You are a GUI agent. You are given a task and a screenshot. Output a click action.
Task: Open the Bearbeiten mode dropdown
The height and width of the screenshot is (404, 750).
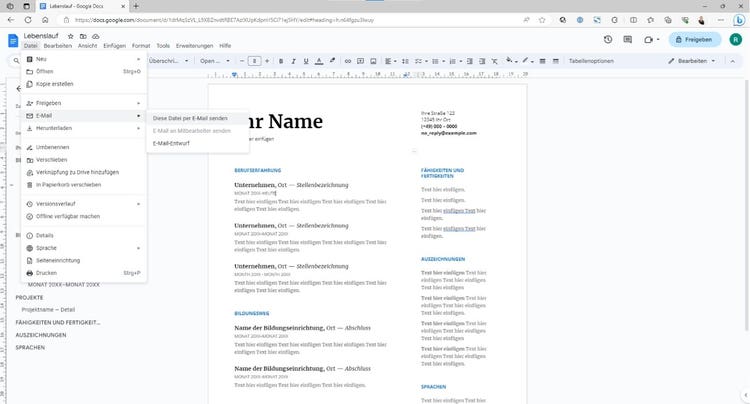(x=692, y=61)
